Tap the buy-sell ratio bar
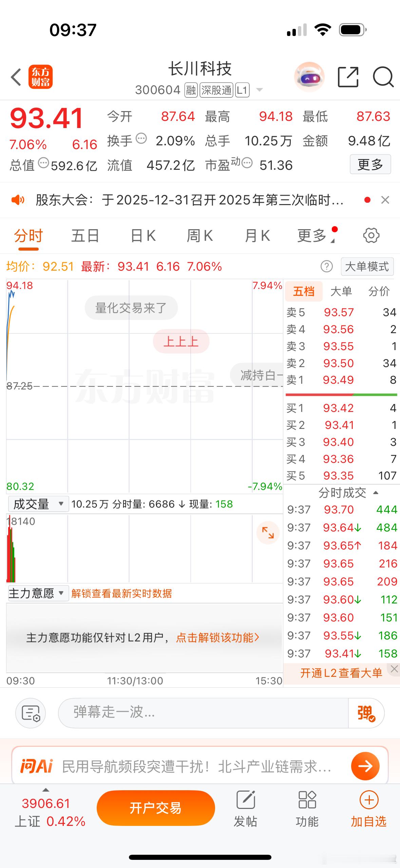400x868 pixels. click(341, 395)
